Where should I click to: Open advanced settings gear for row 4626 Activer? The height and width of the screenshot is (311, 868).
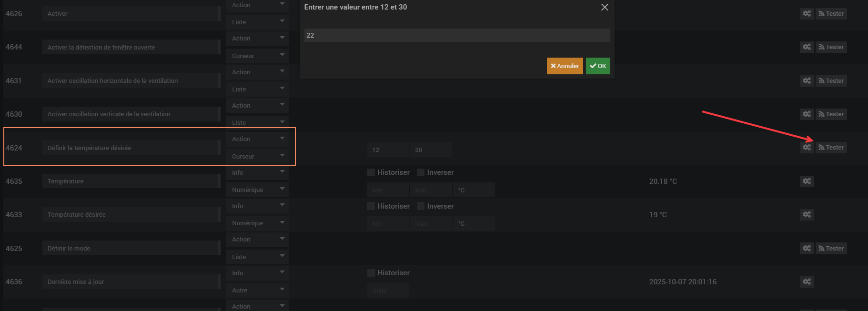coord(807,14)
